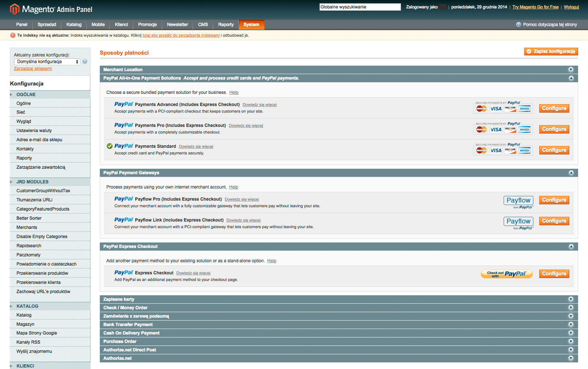
Task: Configure PayPal Payments Pro
Action: click(554, 129)
